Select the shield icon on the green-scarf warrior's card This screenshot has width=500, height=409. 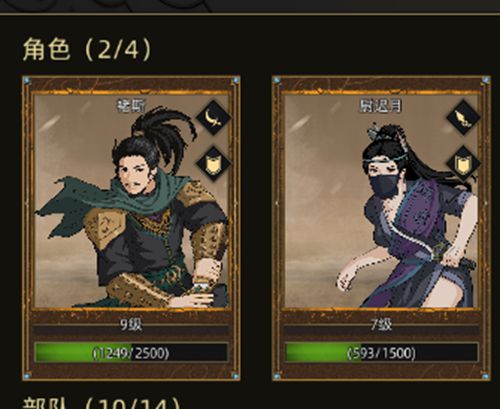(x=213, y=164)
